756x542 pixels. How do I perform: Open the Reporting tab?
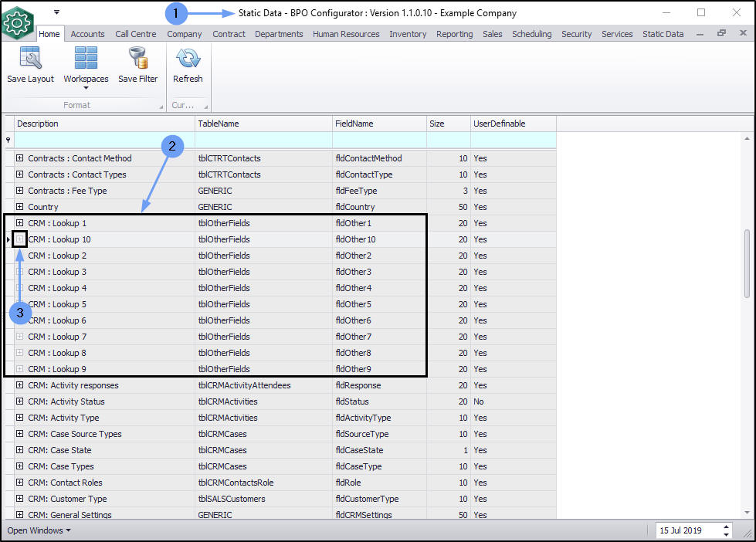[x=454, y=34]
